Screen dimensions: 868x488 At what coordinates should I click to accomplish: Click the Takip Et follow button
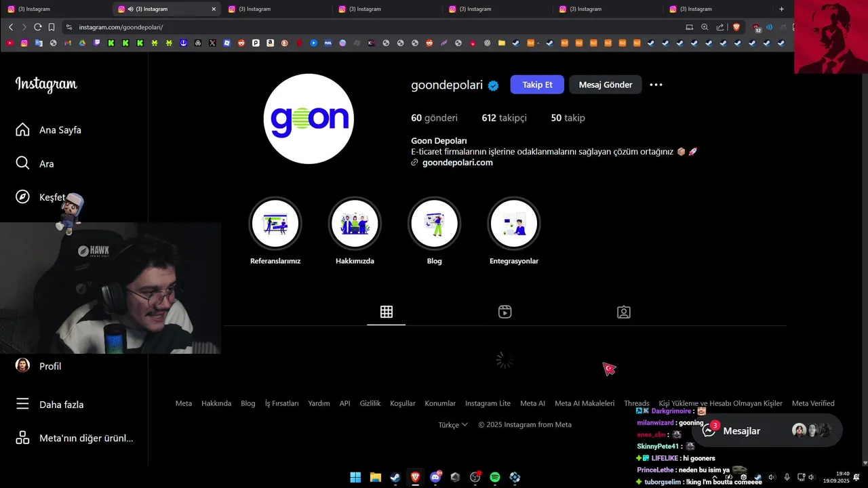coord(537,85)
